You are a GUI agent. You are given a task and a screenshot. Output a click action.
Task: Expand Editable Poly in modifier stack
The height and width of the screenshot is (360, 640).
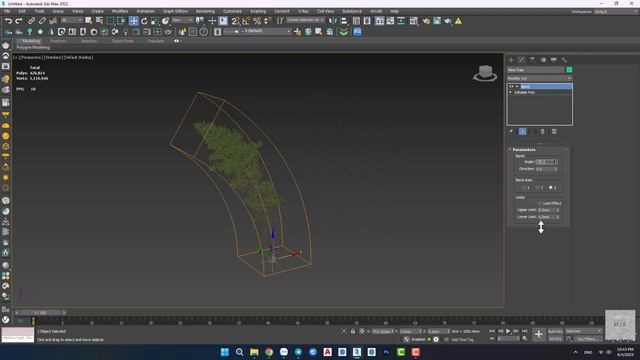tap(511, 92)
